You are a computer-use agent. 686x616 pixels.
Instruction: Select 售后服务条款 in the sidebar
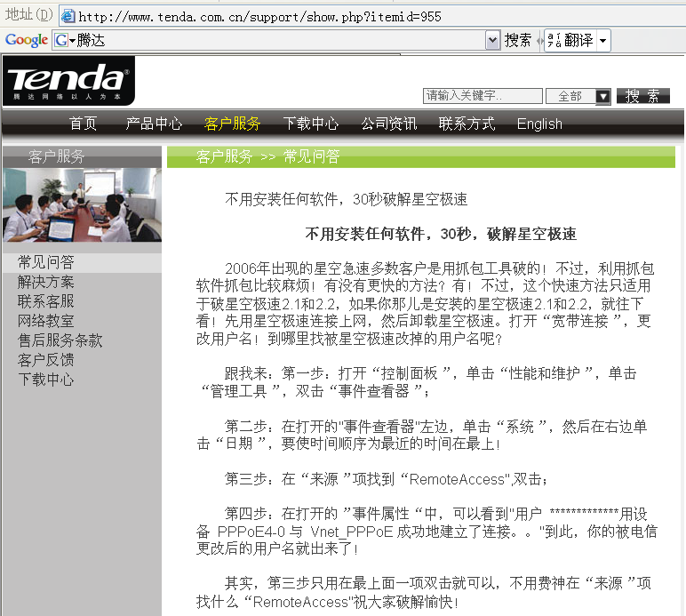pos(60,340)
